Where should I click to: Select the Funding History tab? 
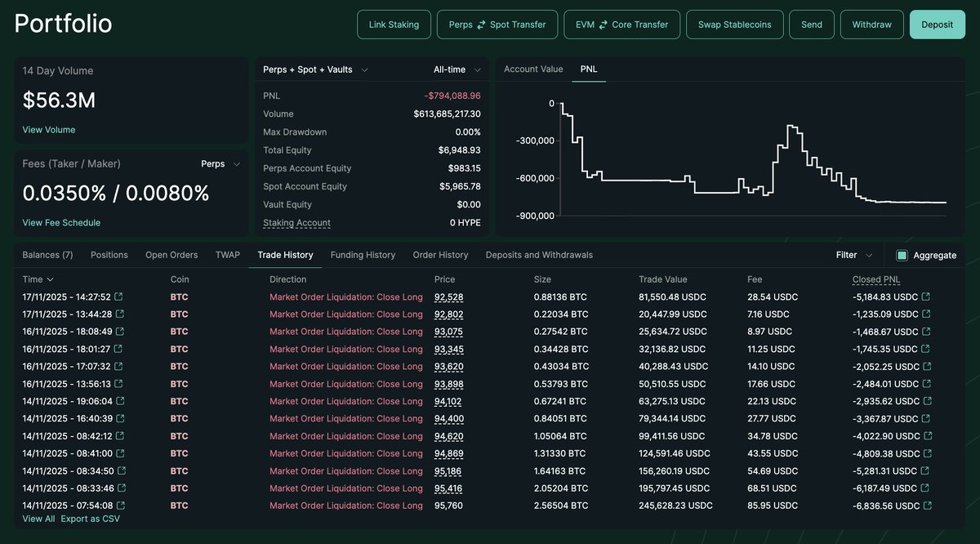click(x=363, y=255)
